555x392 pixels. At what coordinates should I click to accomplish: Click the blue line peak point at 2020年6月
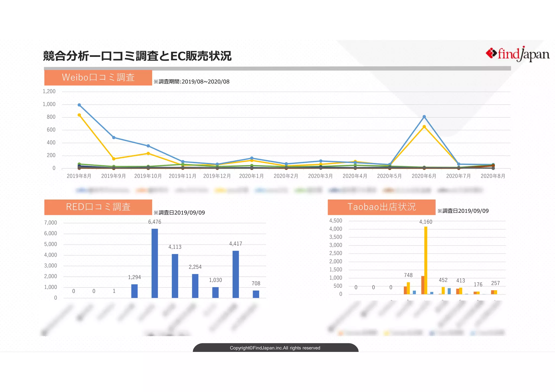tap(424, 117)
